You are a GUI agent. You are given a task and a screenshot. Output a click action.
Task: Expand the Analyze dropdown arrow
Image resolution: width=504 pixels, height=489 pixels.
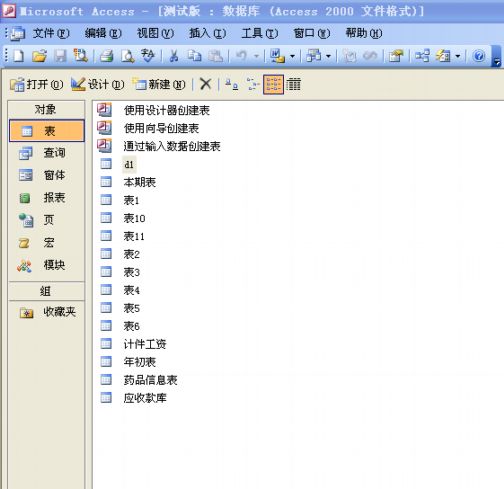pyautogui.click(x=328, y=56)
